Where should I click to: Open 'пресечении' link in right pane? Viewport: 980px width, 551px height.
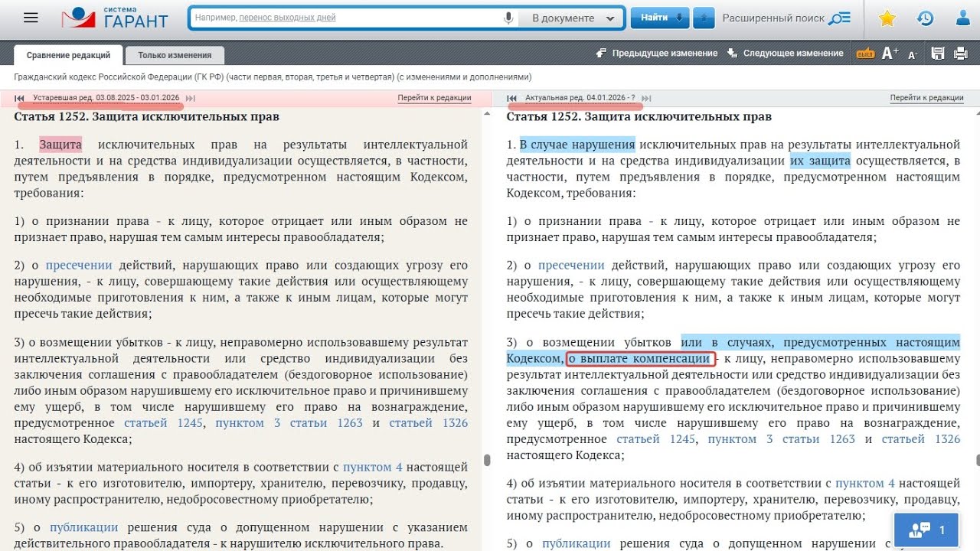pos(571,266)
